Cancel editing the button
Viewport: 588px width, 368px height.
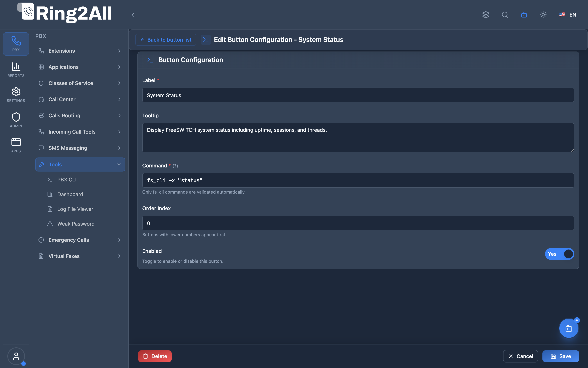coord(520,356)
